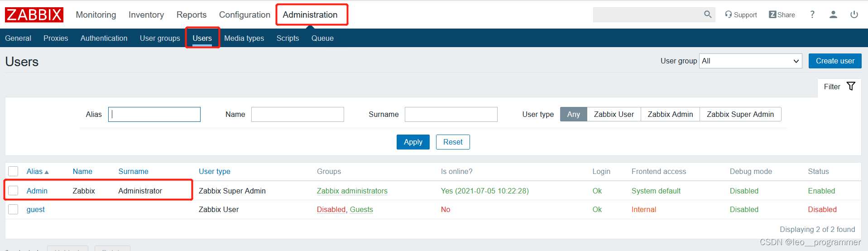Click the sign out power icon
Viewport: 868px width, 251px height.
pos(854,14)
